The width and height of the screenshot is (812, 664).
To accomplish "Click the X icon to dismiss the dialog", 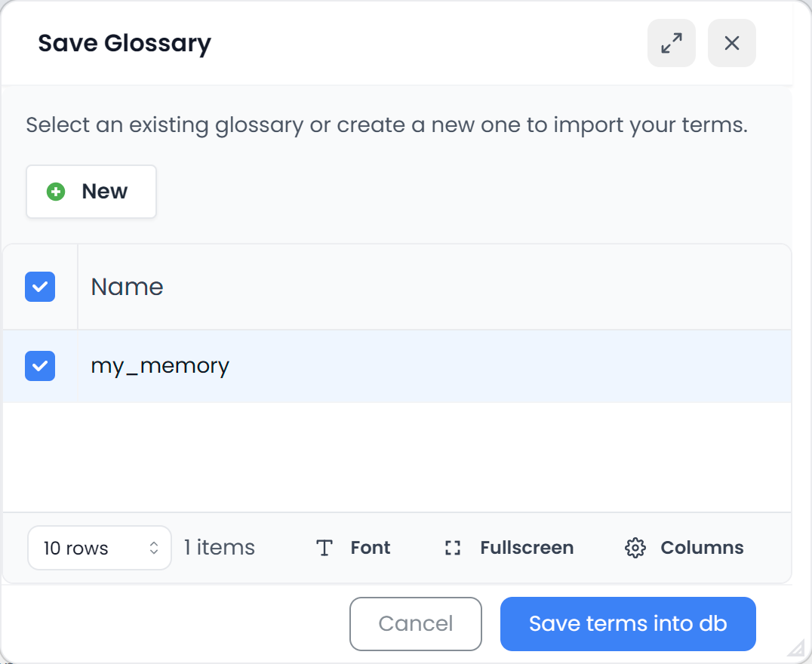I will pos(730,43).
